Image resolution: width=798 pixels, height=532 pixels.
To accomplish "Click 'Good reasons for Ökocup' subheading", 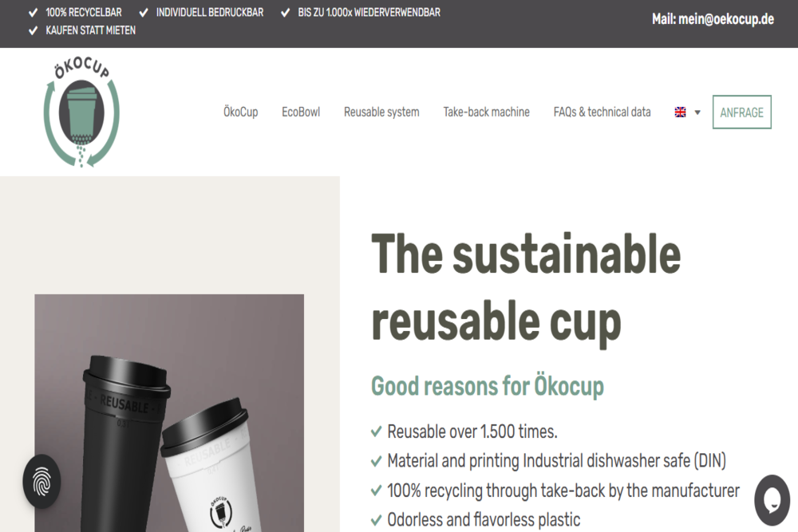I will point(488,386).
